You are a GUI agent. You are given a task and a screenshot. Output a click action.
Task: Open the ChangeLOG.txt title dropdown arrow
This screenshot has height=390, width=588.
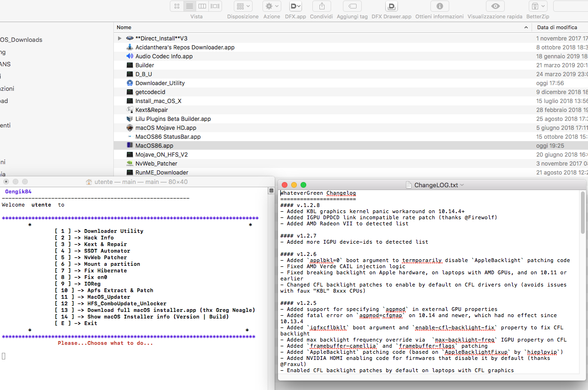462,185
